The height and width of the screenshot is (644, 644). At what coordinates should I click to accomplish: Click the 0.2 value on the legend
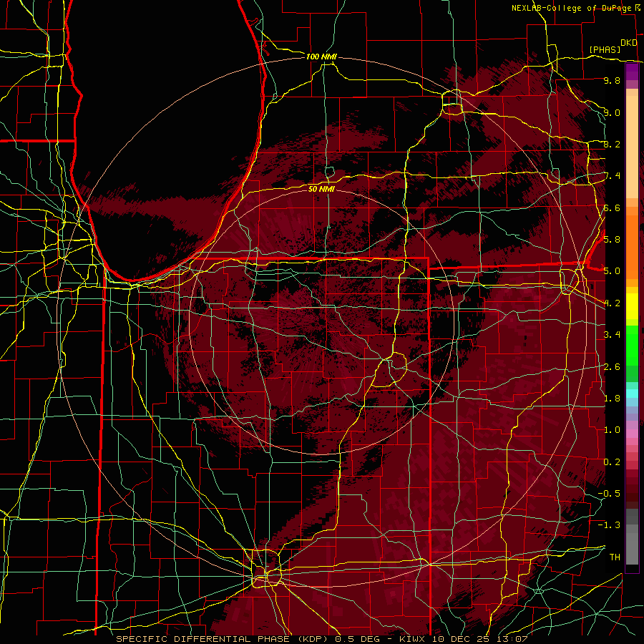[x=612, y=462]
